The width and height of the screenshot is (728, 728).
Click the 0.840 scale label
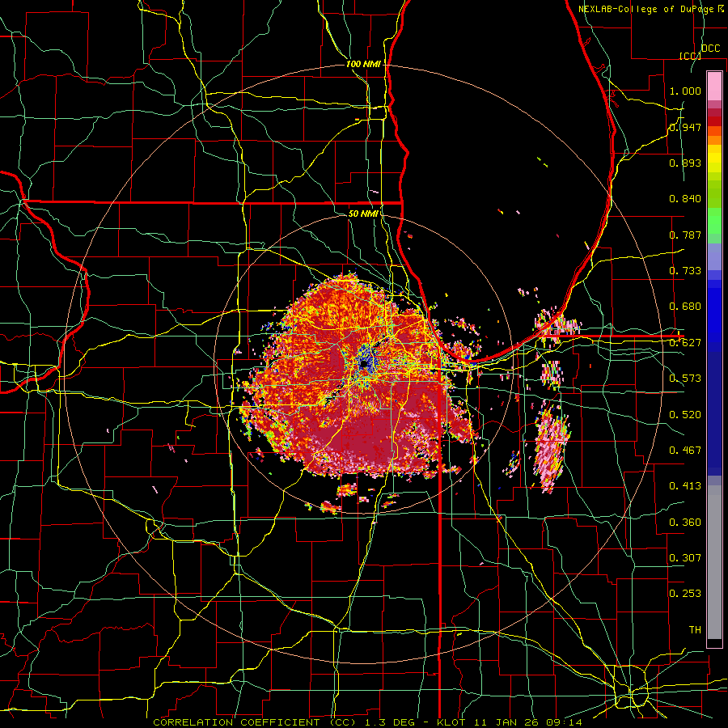coord(685,199)
